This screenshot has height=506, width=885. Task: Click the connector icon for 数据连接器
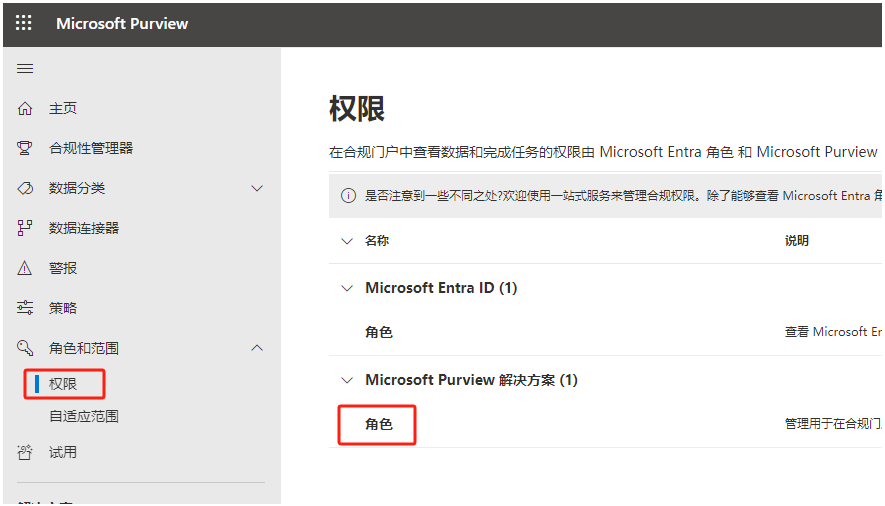25,228
